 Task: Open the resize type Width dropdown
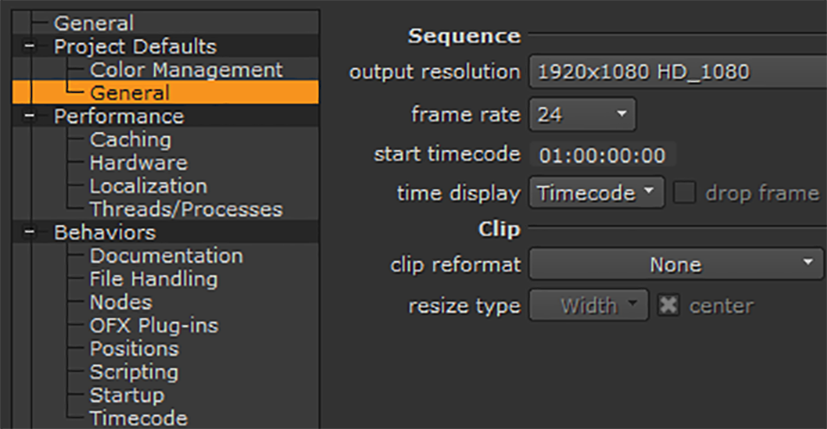[x=589, y=305]
